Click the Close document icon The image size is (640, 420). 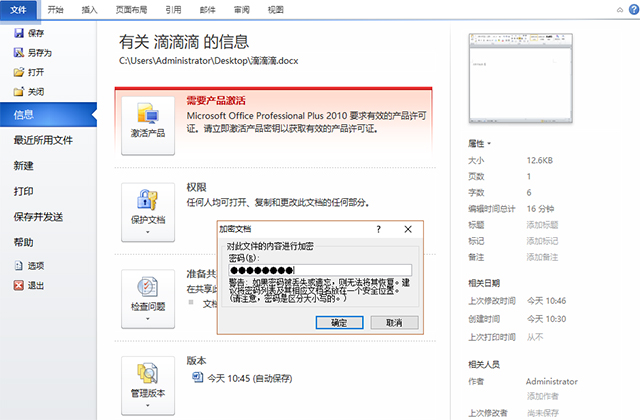pyautogui.click(x=19, y=92)
